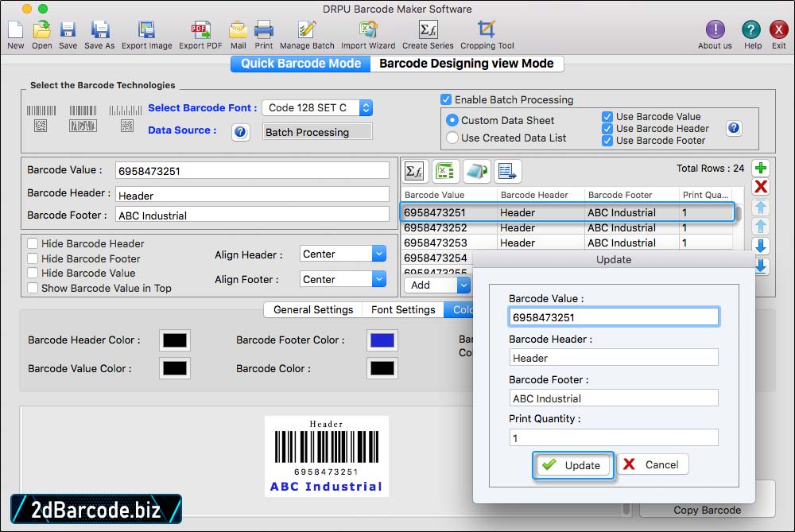Select table row 6958473252
795x532 pixels.
coord(567,227)
